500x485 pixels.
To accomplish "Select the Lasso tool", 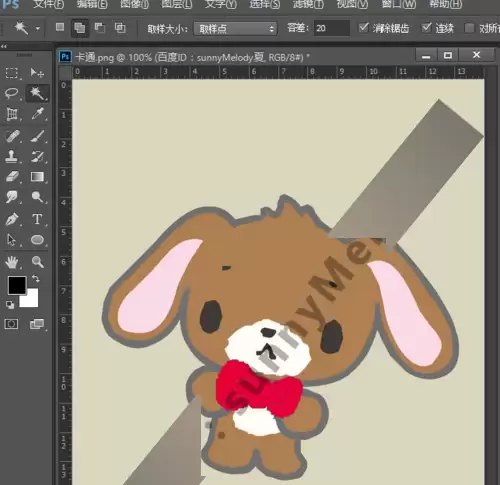I will tap(12, 93).
